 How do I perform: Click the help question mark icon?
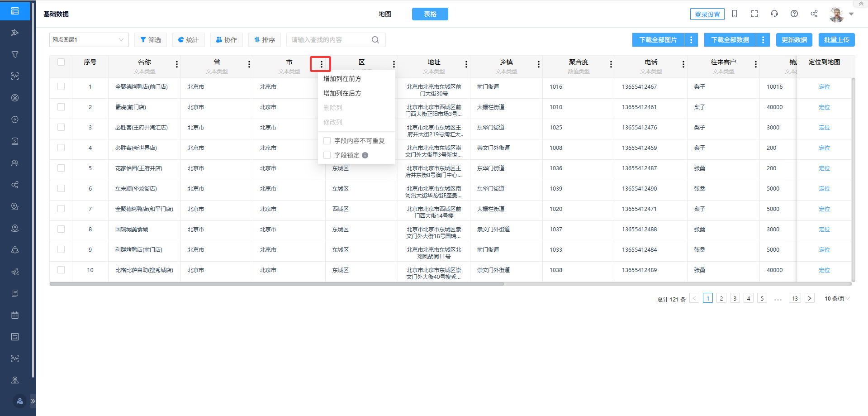pyautogui.click(x=794, y=14)
